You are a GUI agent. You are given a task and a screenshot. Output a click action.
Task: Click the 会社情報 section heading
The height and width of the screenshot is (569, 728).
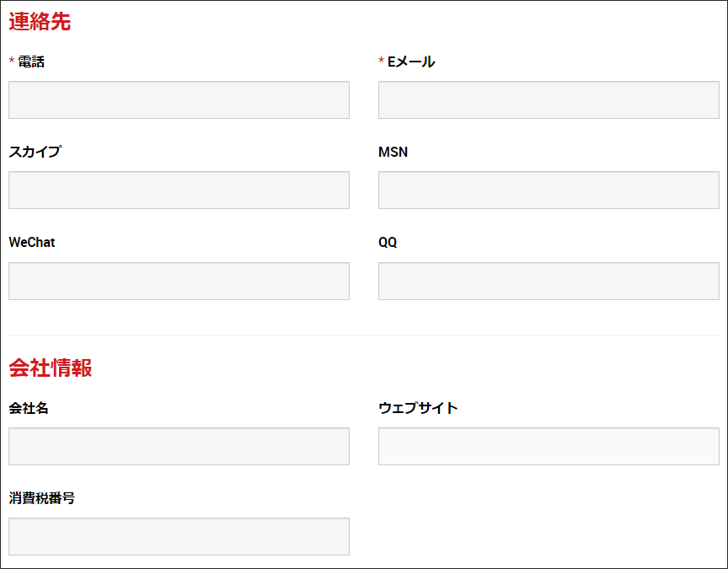(x=51, y=368)
